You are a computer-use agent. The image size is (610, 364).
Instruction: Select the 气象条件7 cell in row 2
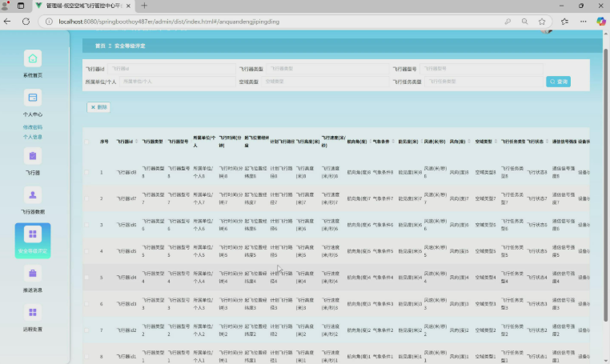pos(383,198)
